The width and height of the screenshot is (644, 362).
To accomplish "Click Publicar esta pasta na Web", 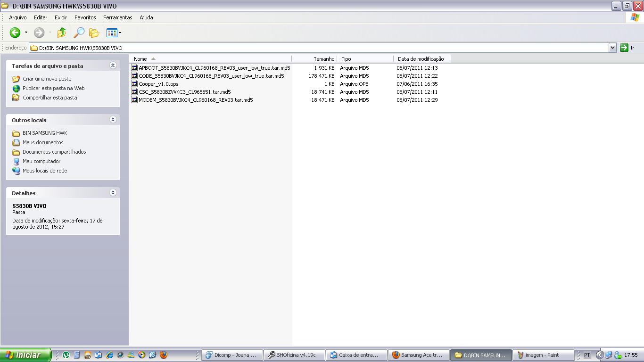I will [54, 88].
